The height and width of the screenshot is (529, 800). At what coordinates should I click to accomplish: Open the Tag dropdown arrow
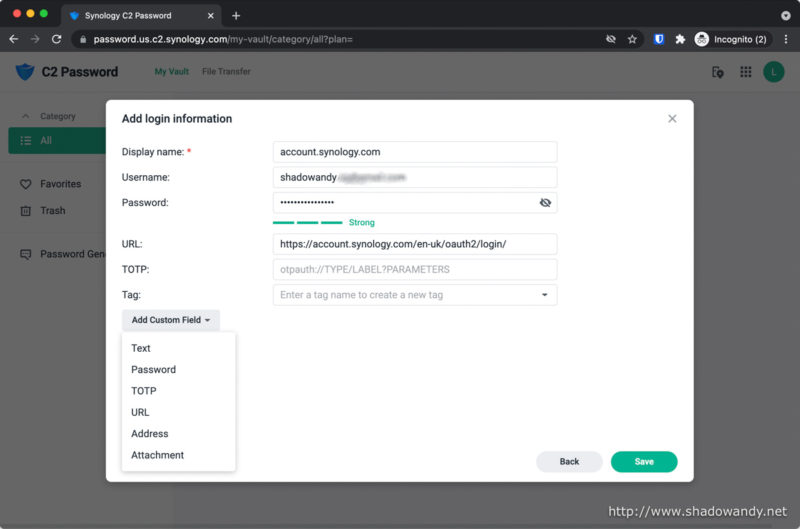click(x=544, y=295)
